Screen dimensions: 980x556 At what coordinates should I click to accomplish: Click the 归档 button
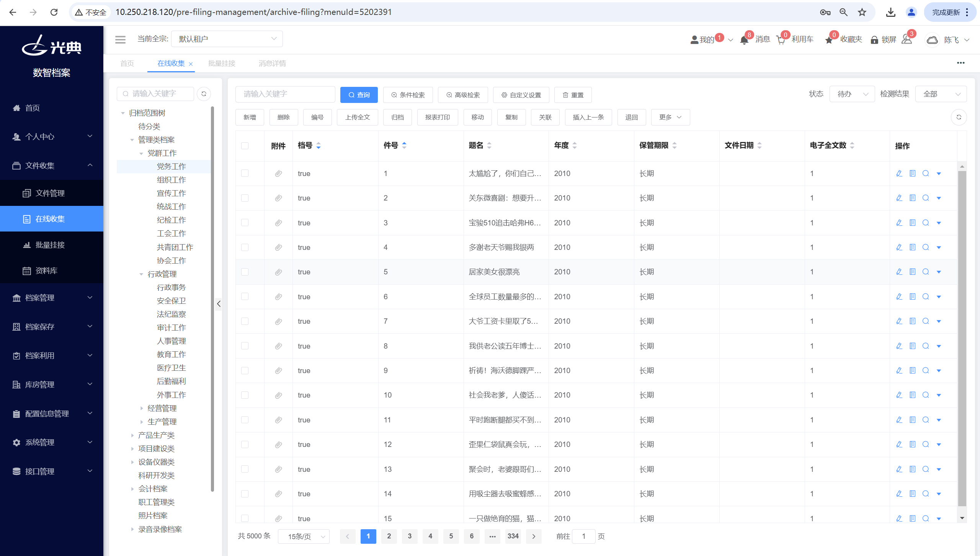(397, 117)
